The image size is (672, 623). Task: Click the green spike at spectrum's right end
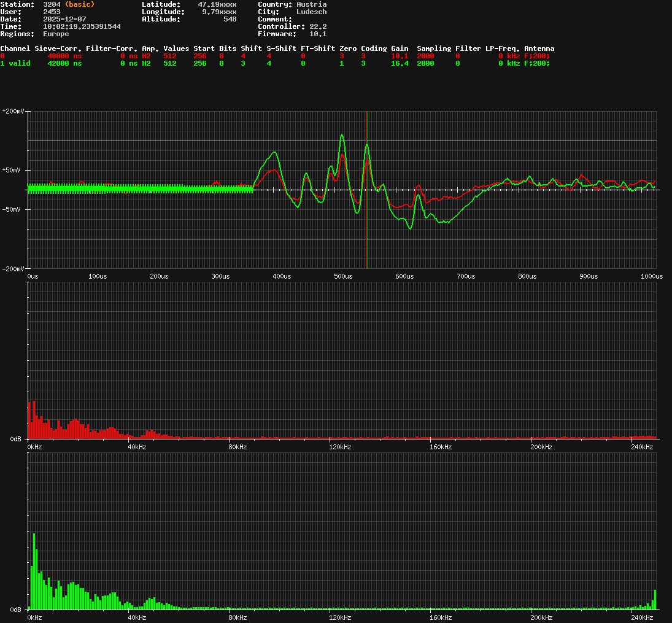pyautogui.click(x=655, y=600)
